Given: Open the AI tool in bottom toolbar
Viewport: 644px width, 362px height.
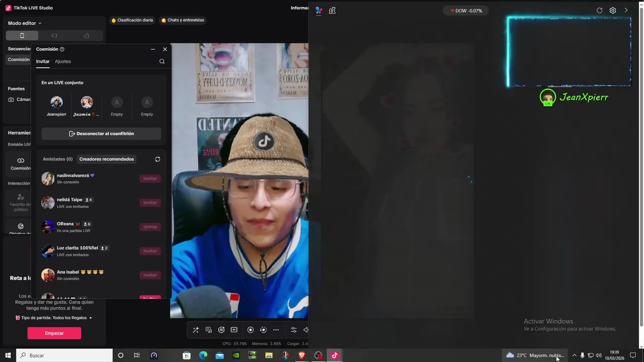Looking at the screenshot, I should coord(221,330).
